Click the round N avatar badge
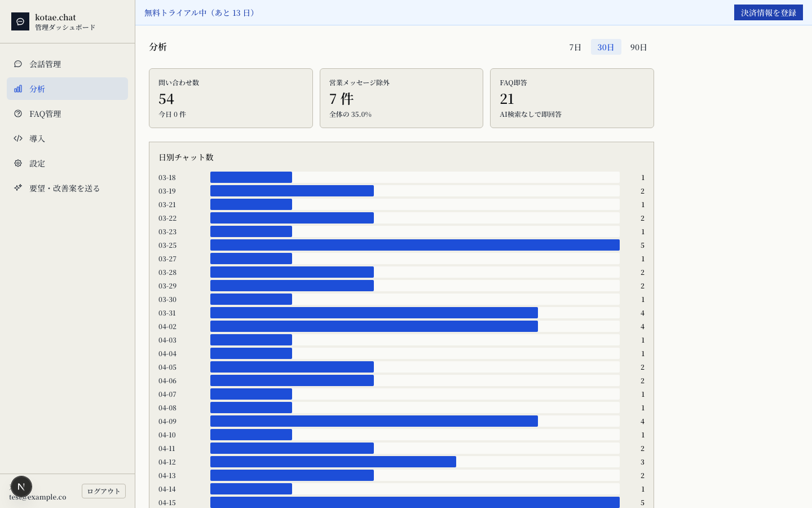This screenshot has width=812, height=508. 21,487
